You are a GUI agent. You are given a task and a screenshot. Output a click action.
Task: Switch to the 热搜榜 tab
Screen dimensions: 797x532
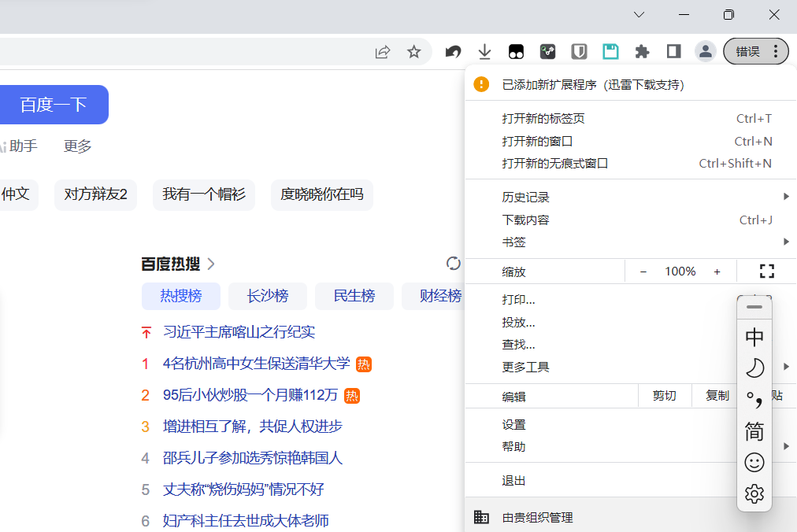click(x=181, y=296)
